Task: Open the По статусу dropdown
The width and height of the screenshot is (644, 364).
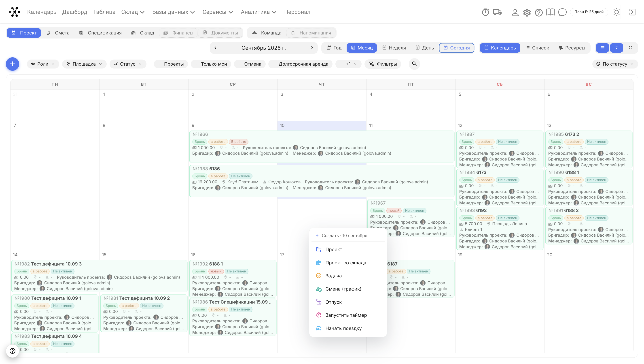Action: (615, 64)
